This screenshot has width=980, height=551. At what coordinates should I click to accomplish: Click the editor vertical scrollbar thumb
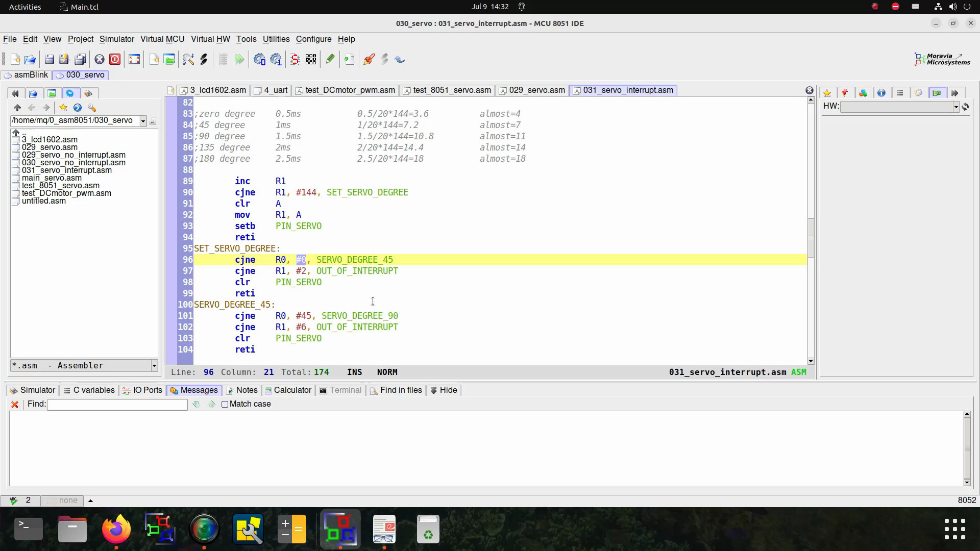pyautogui.click(x=811, y=238)
